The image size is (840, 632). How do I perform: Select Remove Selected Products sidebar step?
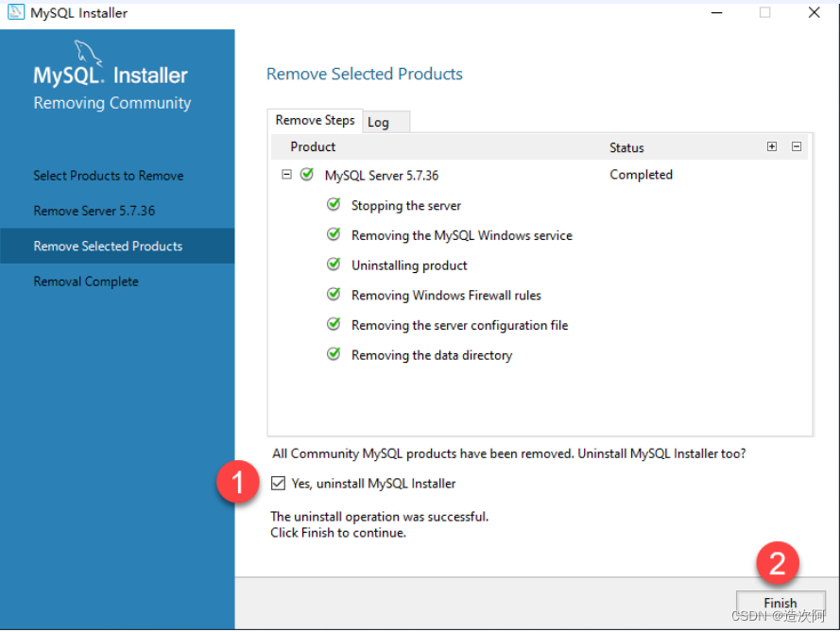click(x=117, y=246)
